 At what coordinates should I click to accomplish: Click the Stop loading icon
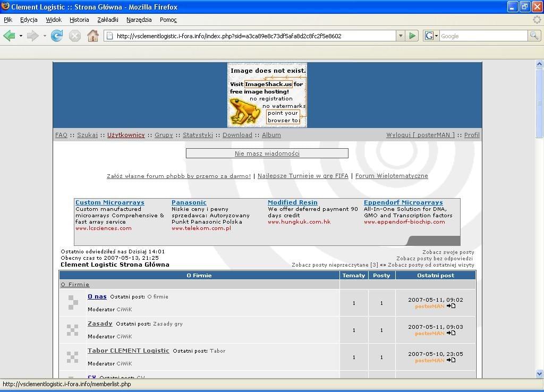(x=74, y=36)
